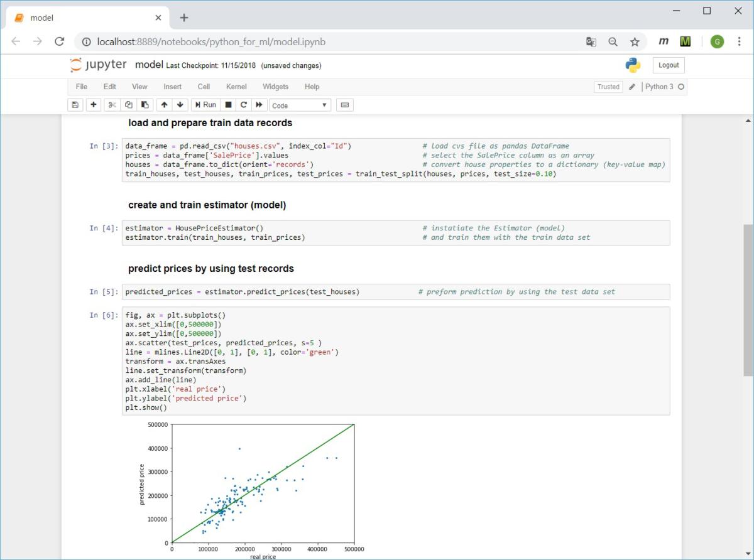Go forward in browser
This screenshot has width=754, height=560.
tap(38, 41)
